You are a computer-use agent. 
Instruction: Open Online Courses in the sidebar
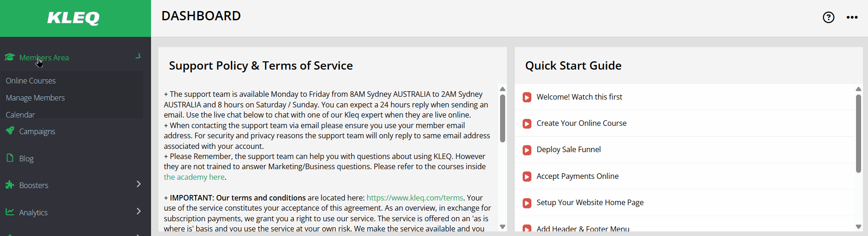click(30, 81)
